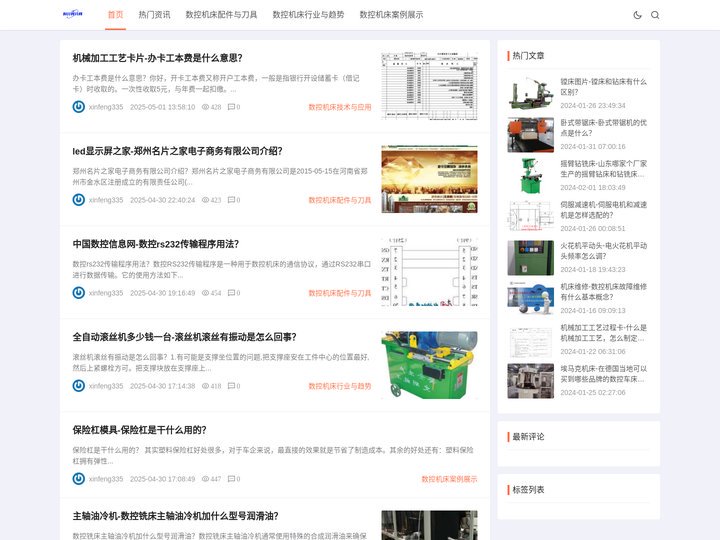The image size is (720, 540).
Task: Open category tag 数控机床案例展示 on 保险杠 post
Action: click(449, 478)
